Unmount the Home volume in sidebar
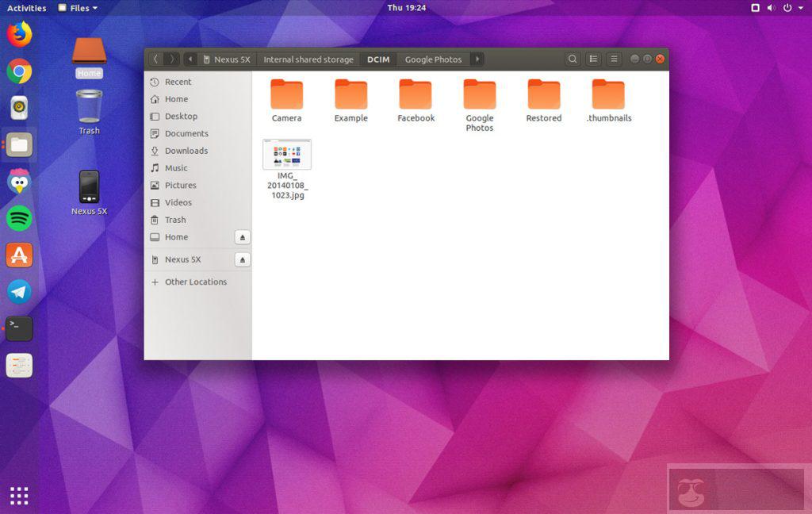 243,237
